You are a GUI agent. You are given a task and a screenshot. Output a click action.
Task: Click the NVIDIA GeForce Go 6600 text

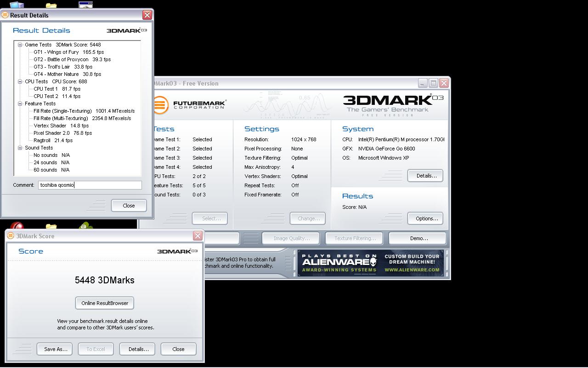[386, 149]
